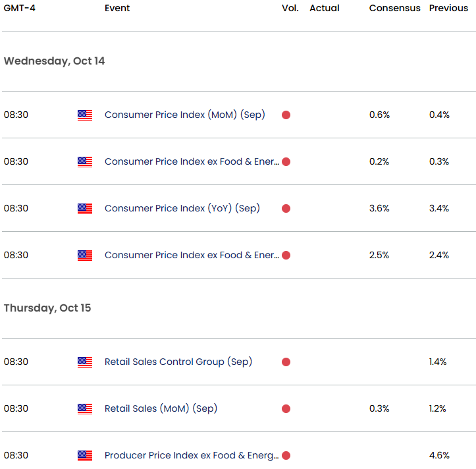Click the GMT-4 timezone column header

[x=20, y=8]
